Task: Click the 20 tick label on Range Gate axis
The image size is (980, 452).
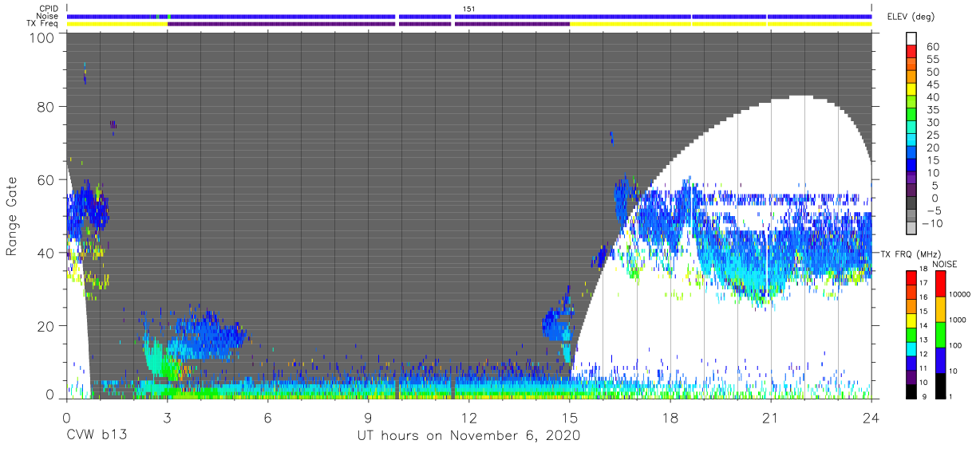Action: 45,325
